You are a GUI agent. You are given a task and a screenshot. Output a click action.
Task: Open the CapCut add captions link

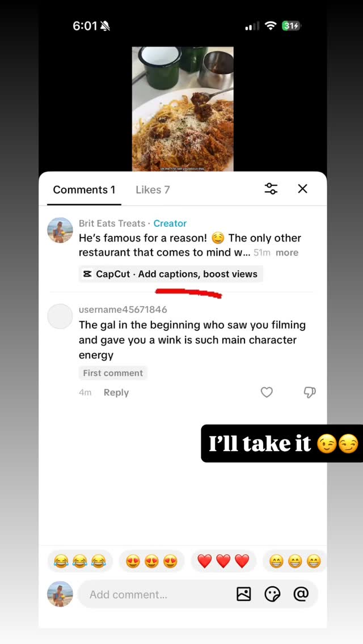coord(171,274)
